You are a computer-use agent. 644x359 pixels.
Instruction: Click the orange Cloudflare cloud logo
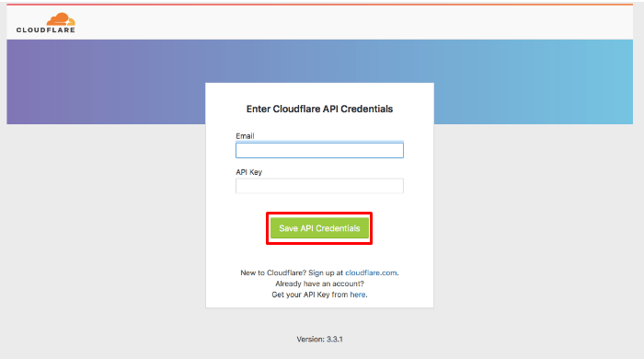click(x=61, y=19)
